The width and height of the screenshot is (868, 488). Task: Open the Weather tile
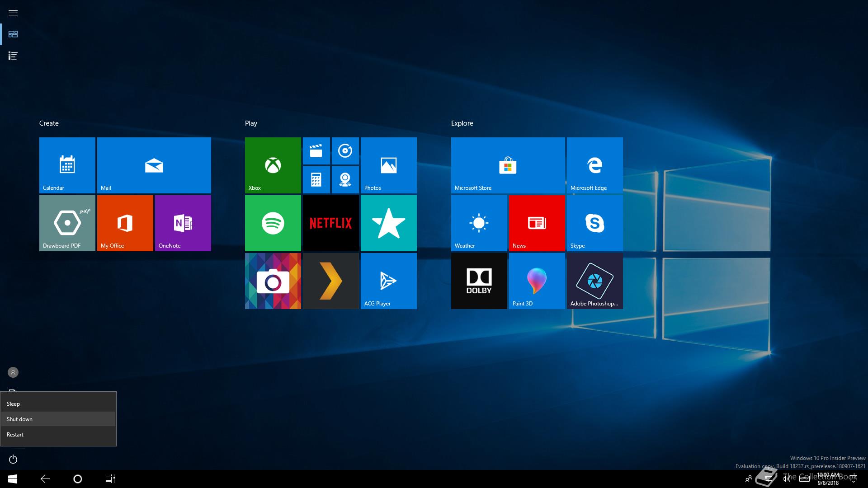click(x=479, y=223)
